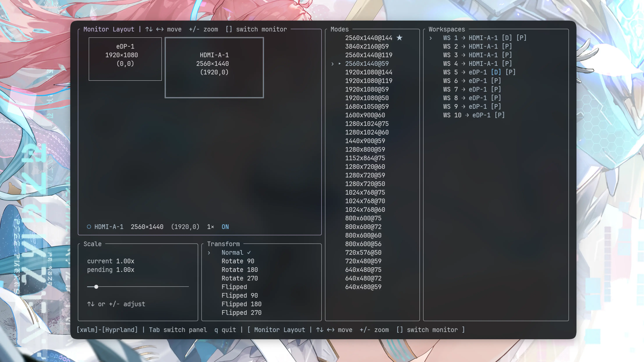Toggle the [P] flag on WS 6
The width and height of the screenshot is (644, 362).
pyautogui.click(x=496, y=81)
